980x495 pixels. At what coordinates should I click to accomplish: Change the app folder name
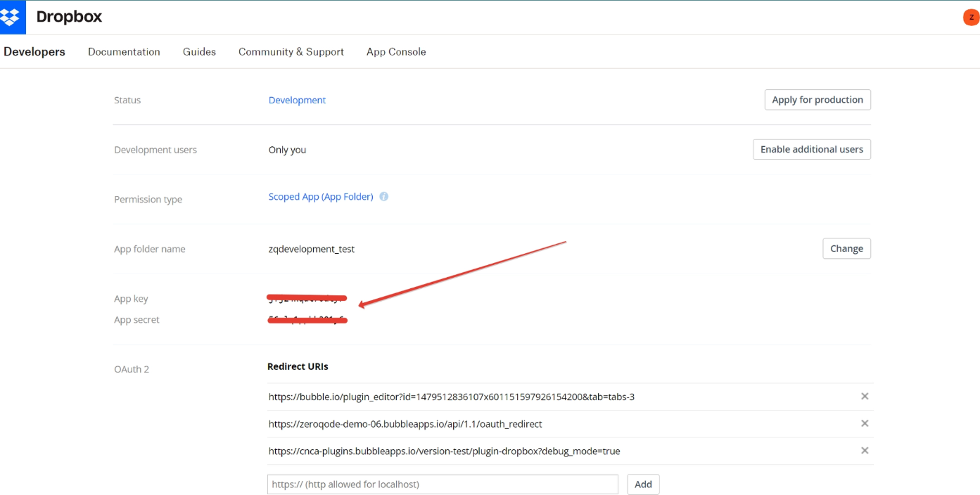(x=846, y=248)
